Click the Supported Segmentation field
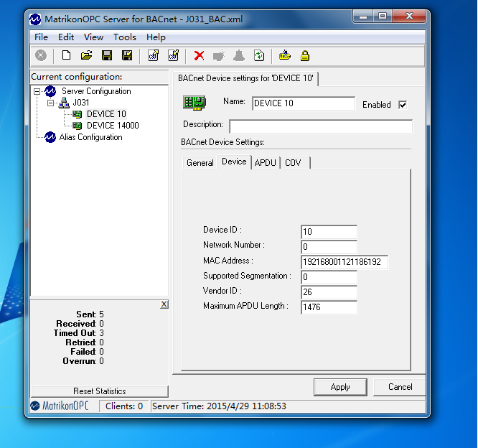478x448 pixels. [329, 277]
